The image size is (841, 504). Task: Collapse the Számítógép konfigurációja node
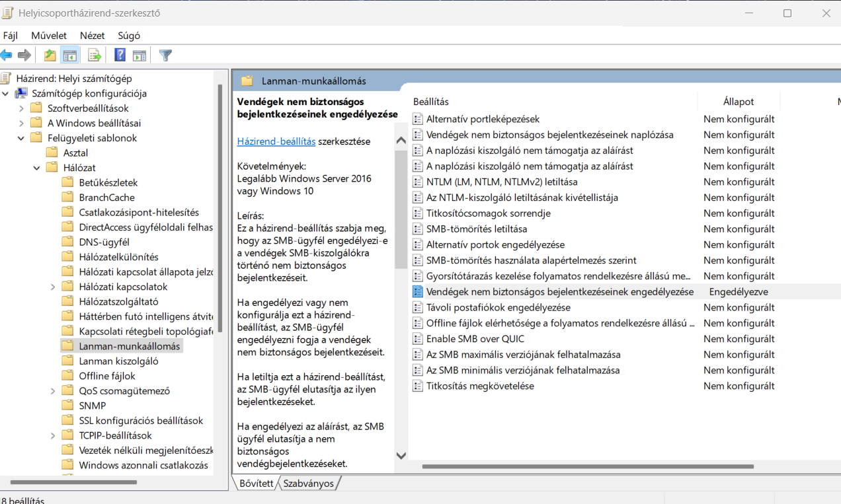point(6,94)
